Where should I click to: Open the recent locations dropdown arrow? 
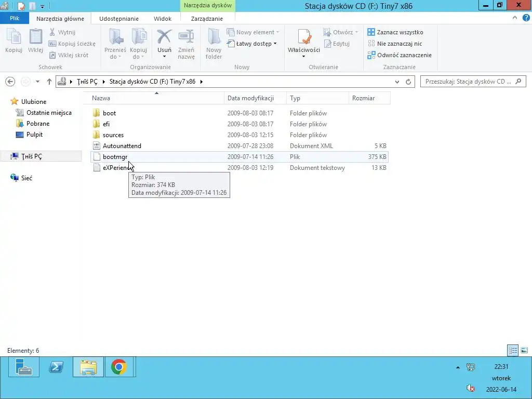click(37, 82)
